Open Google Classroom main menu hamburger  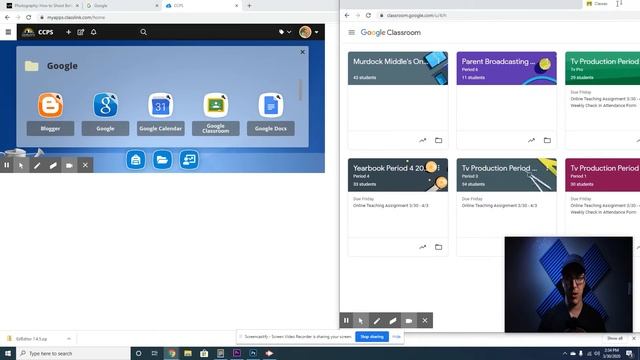tap(351, 32)
